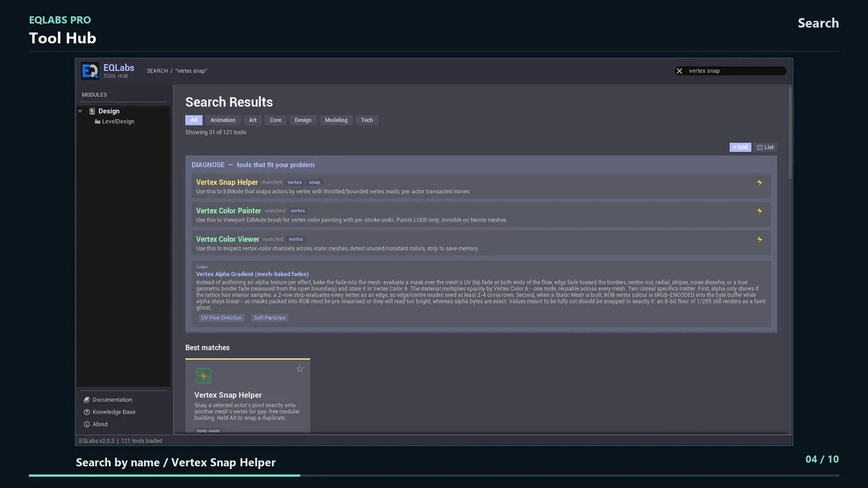The width and height of the screenshot is (868, 488).
Task: Click the About info icon
Action: [x=87, y=424]
